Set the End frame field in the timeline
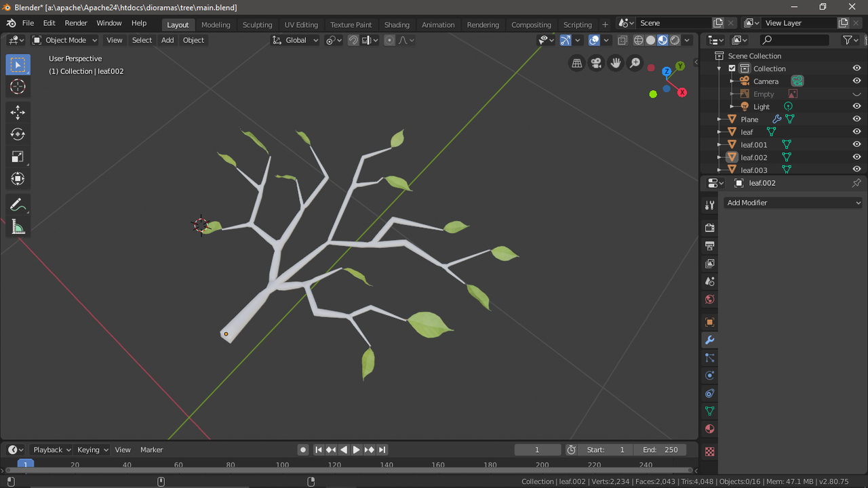 click(660, 449)
